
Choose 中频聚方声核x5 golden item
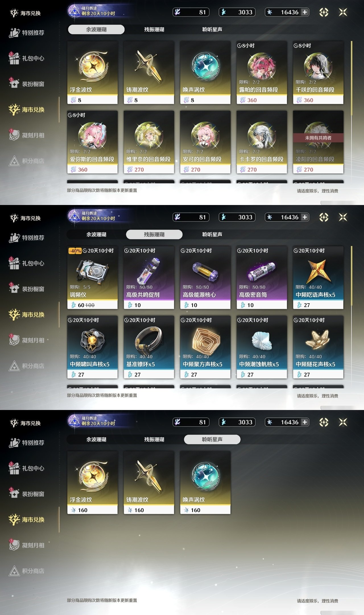205,347
